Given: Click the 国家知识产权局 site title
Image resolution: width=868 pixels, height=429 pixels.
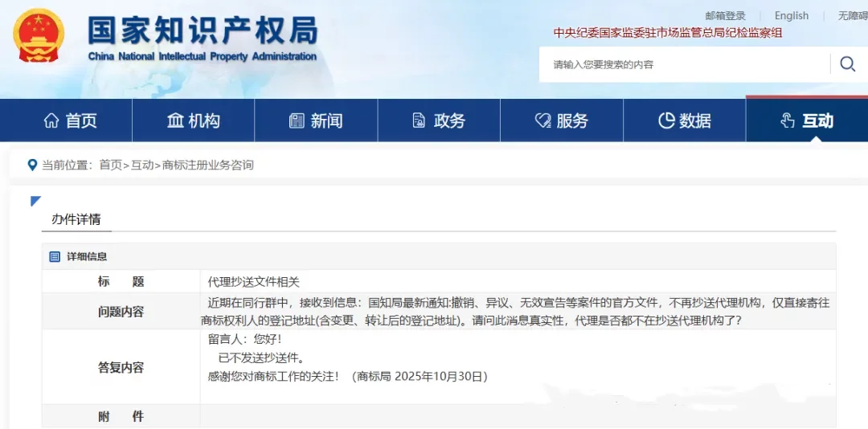Looking at the screenshot, I should 203,30.
